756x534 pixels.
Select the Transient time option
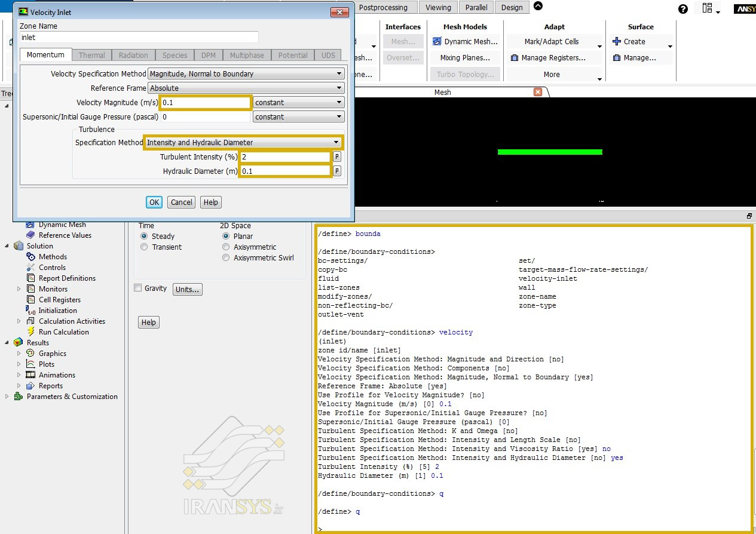click(x=144, y=247)
